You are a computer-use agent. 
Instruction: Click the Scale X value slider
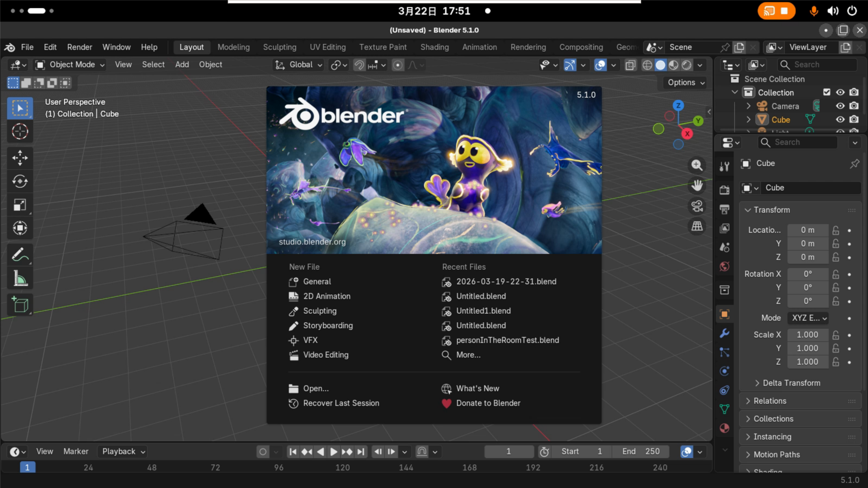click(808, 335)
